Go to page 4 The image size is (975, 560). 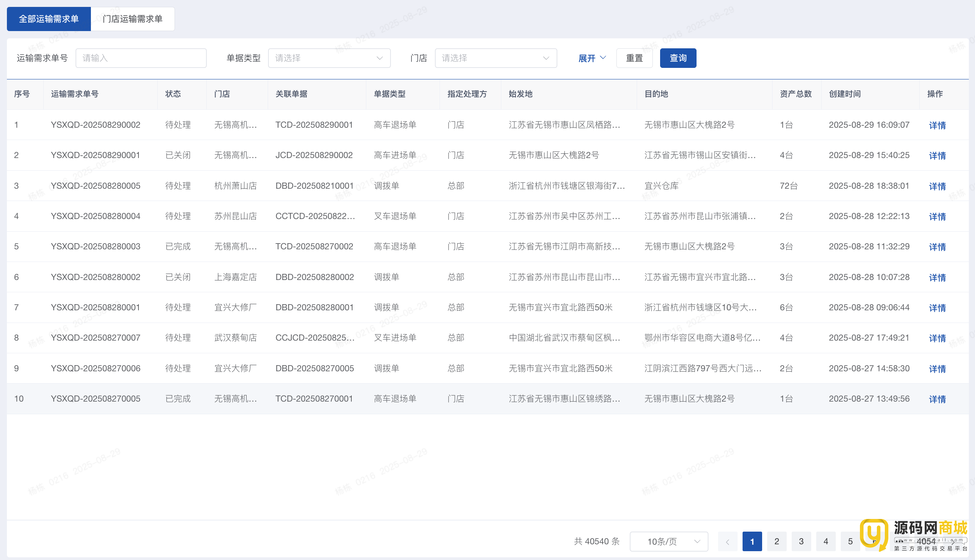click(x=825, y=542)
